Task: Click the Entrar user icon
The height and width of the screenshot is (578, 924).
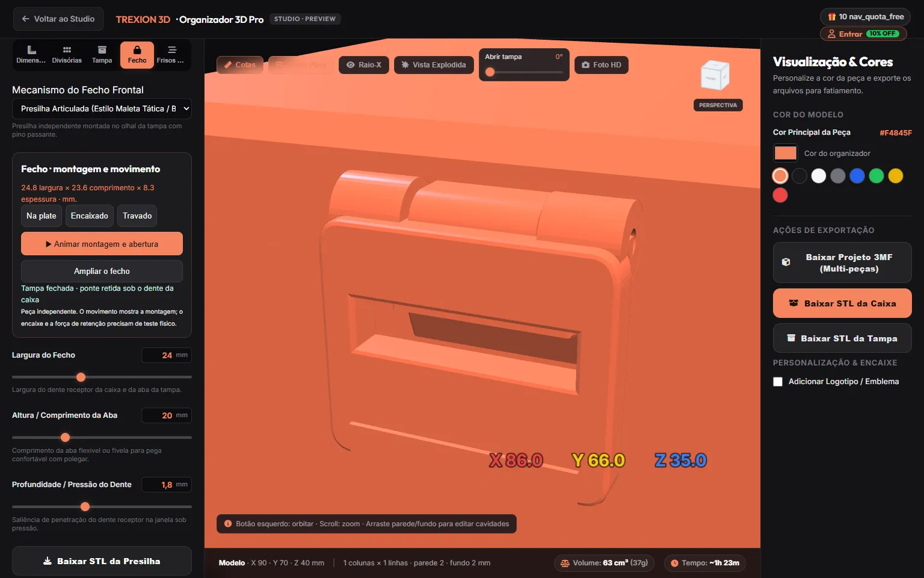Action: pos(831,34)
